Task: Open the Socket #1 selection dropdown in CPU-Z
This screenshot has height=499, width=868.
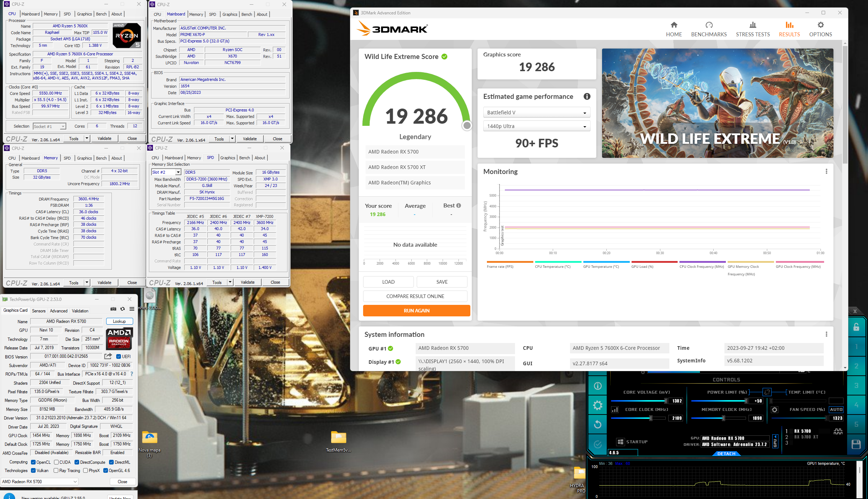Action: 49,127
